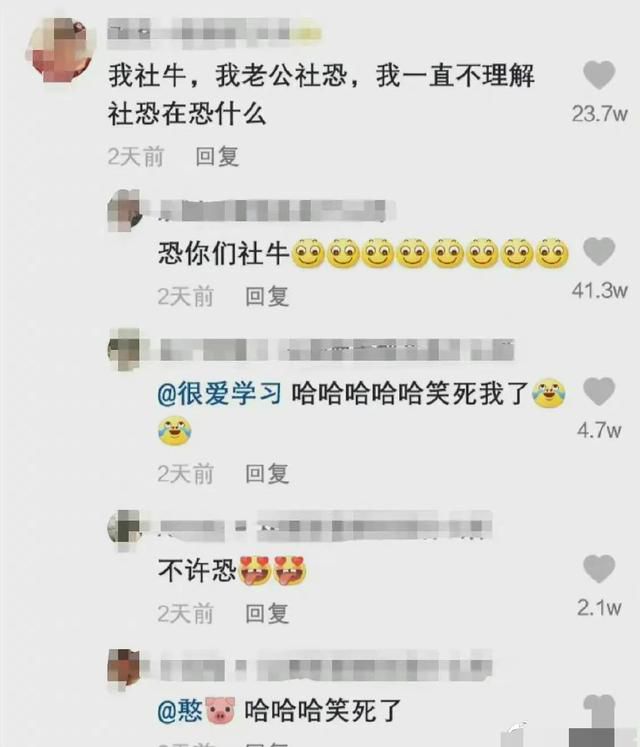This screenshot has height=747, width=640.
Task: Reply to the top '我社牛' comment
Action: [x=217, y=156]
